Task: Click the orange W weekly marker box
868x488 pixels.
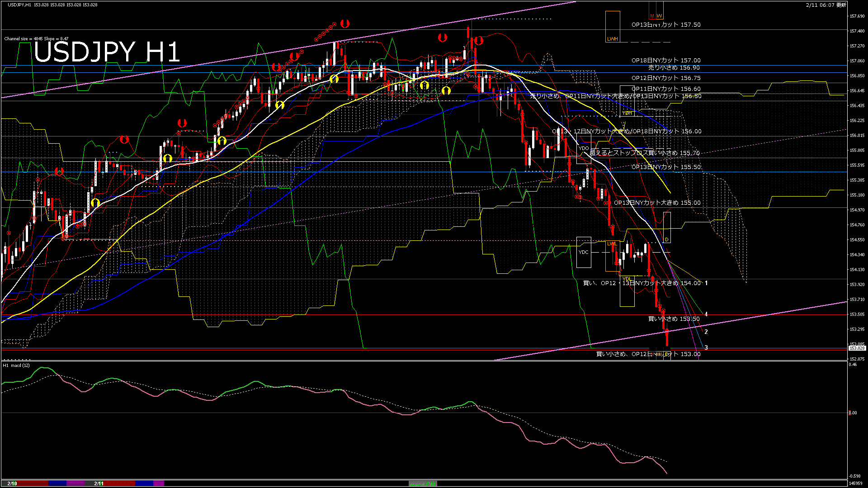Action: [x=660, y=10]
